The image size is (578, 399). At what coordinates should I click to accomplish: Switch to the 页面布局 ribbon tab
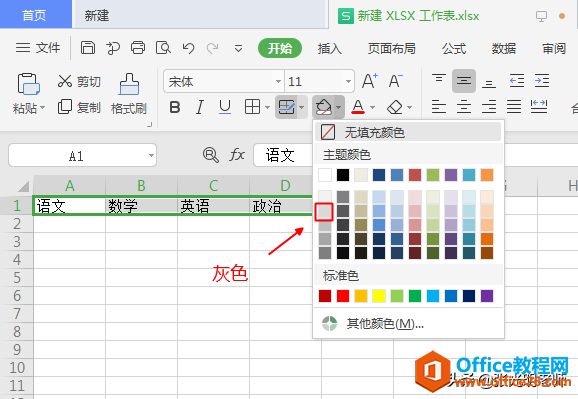(391, 48)
